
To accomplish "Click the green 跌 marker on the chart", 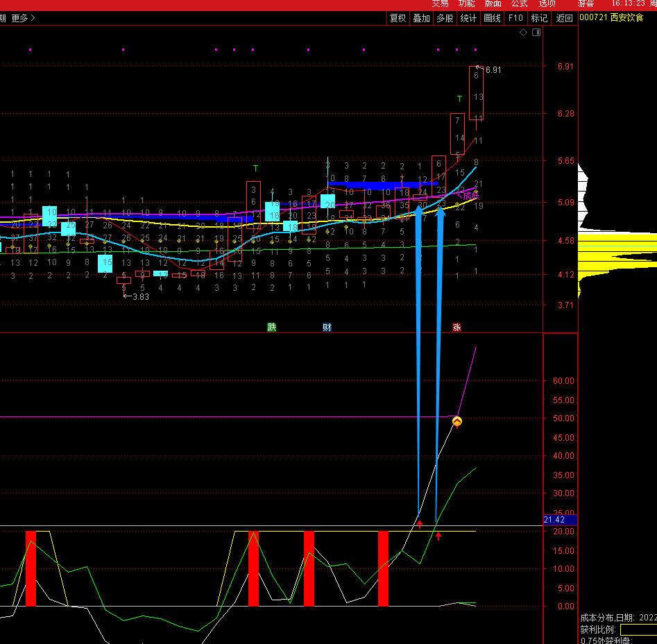I will (x=272, y=327).
